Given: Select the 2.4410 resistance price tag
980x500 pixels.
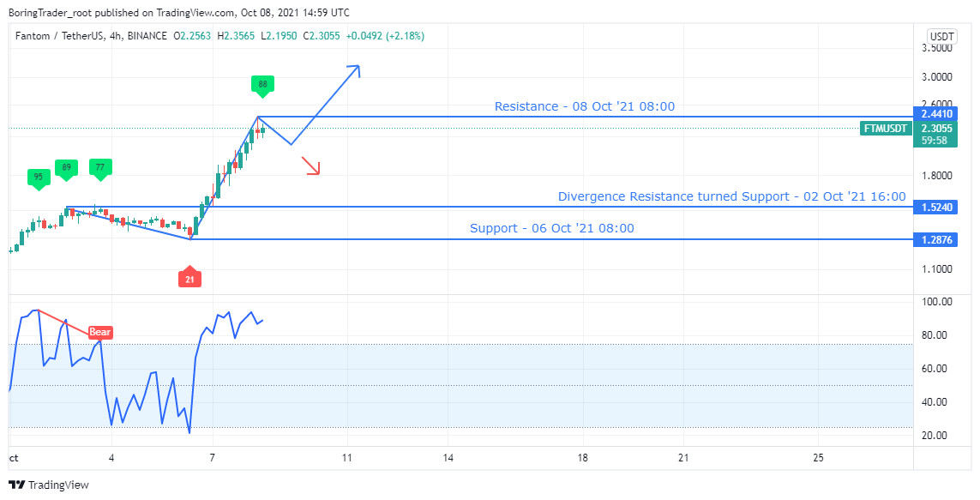Looking at the screenshot, I should (935, 114).
